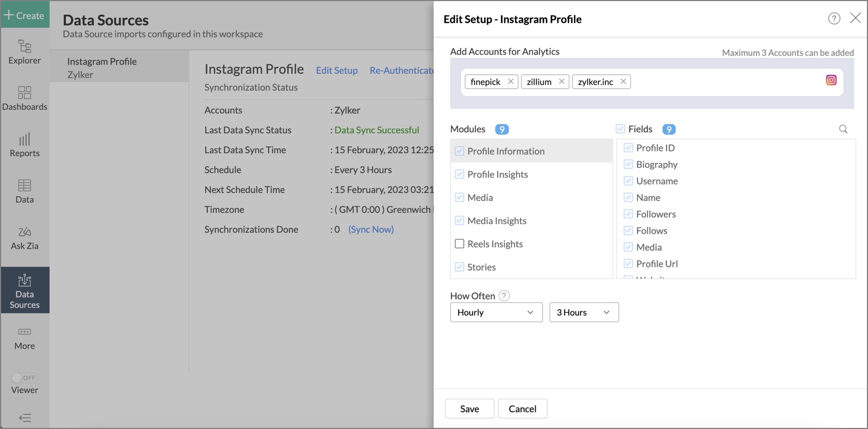Click the Data Sync Successful status text
This screenshot has height=429, width=868.
[x=377, y=130]
